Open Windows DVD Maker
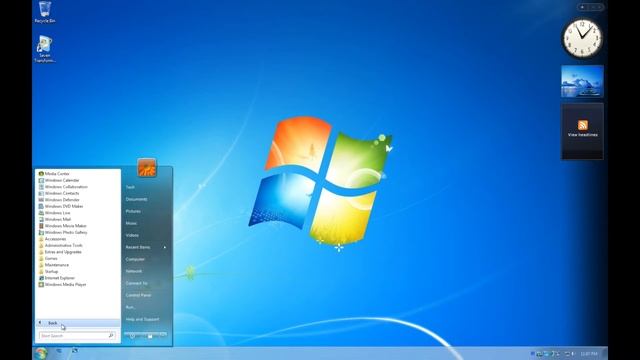640x360 pixels. click(61, 206)
